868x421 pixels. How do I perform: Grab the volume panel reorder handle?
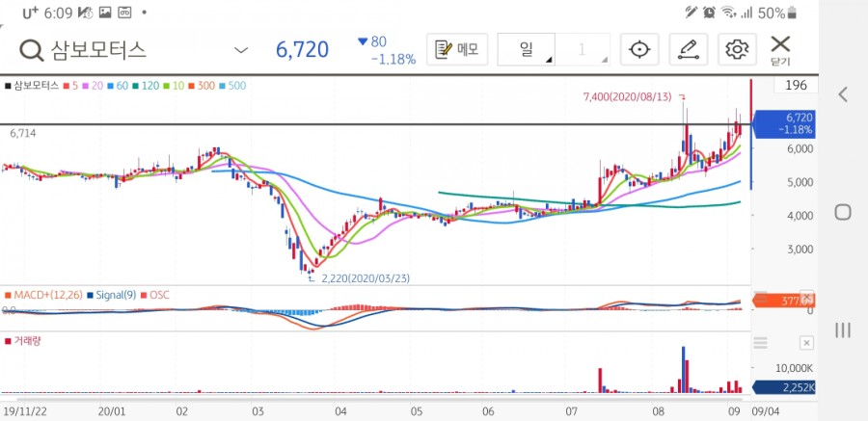(761, 343)
